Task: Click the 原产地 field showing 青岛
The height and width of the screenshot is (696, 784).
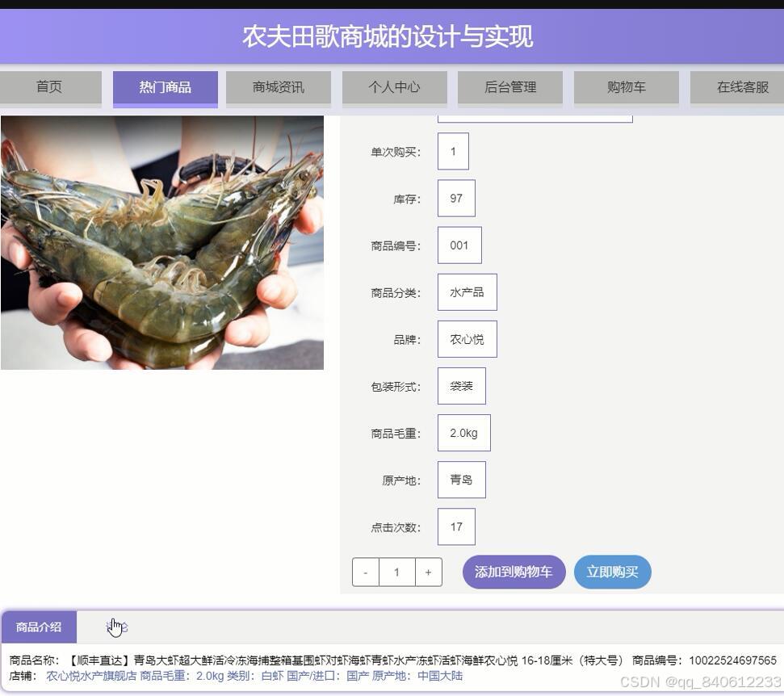Action: 461,479
